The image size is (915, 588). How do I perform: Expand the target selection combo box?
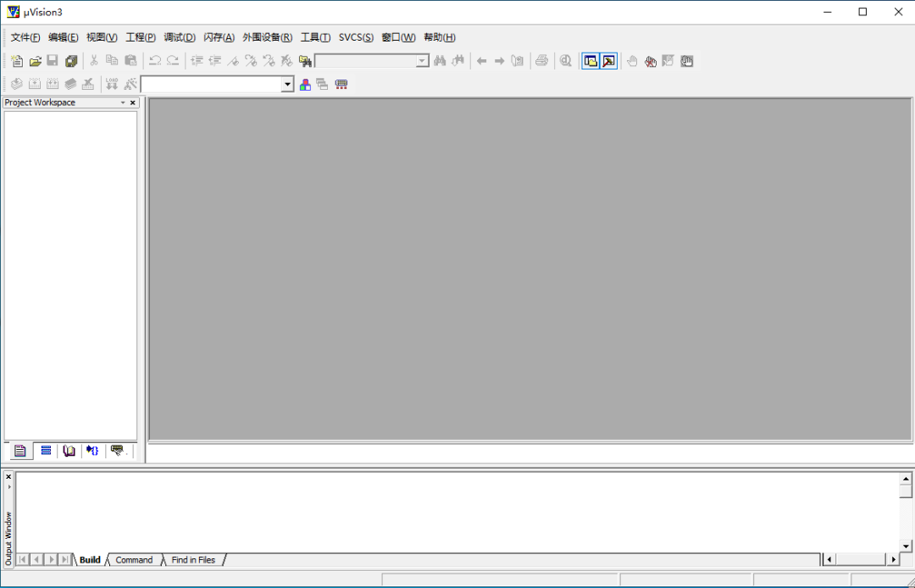point(288,85)
